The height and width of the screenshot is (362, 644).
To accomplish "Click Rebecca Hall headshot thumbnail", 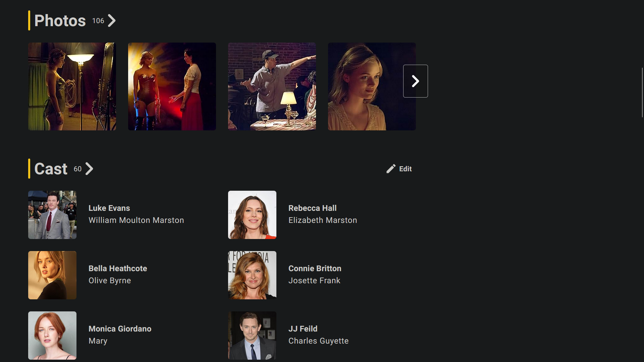I will coord(252,215).
